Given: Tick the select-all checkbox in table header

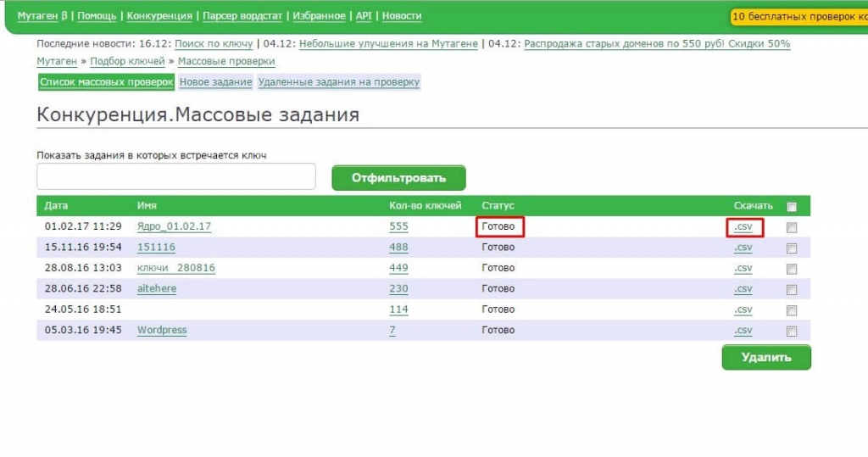Looking at the screenshot, I should click(x=792, y=206).
